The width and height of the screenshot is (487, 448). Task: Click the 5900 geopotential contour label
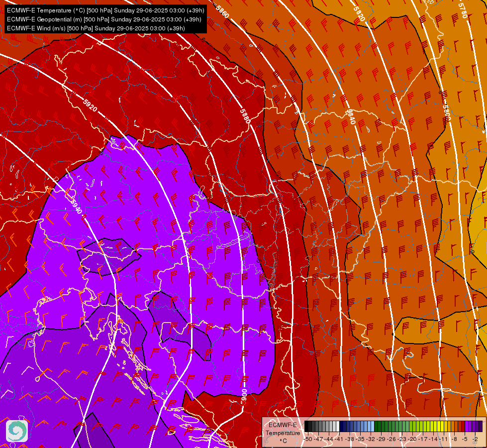pos(244,397)
